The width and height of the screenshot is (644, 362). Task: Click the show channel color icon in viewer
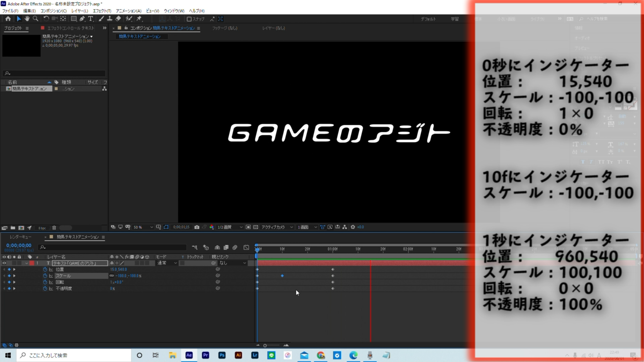tap(211, 227)
